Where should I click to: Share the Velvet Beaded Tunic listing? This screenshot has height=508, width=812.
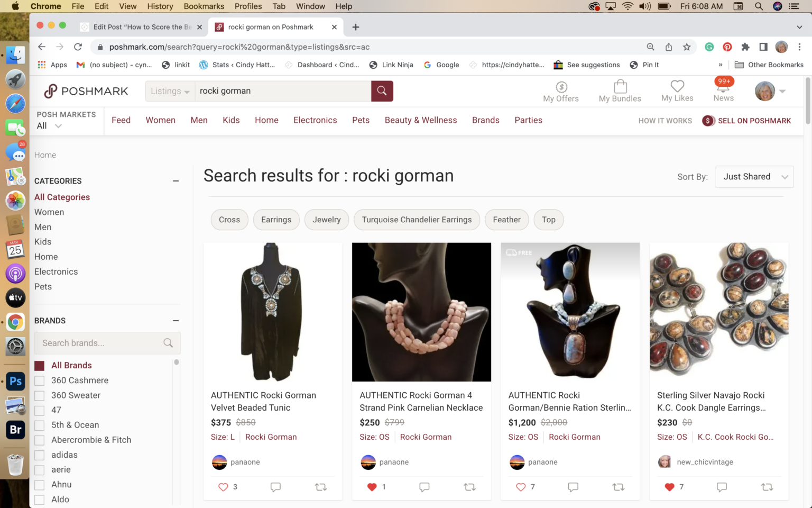pyautogui.click(x=321, y=487)
